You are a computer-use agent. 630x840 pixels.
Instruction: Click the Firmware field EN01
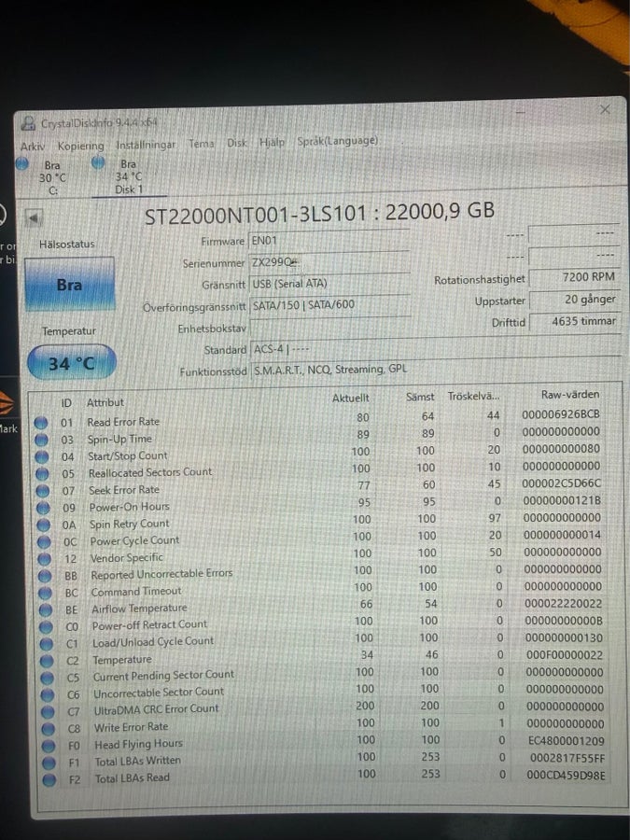[x=329, y=241]
